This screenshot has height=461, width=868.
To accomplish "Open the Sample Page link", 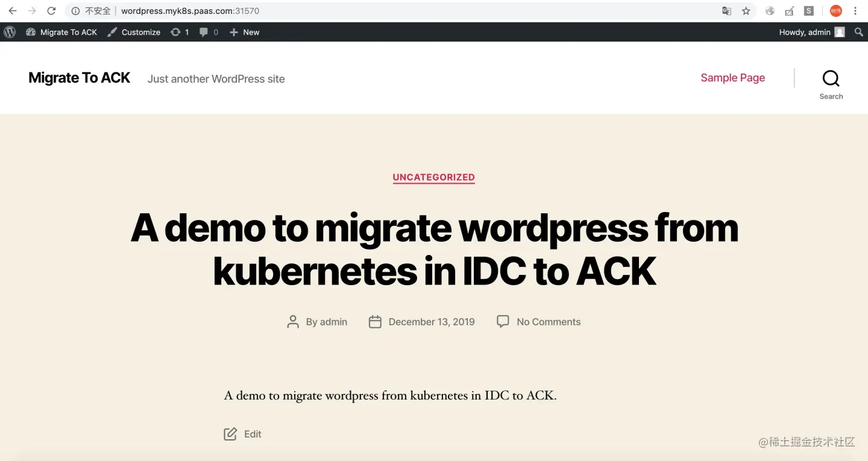I will [x=733, y=78].
